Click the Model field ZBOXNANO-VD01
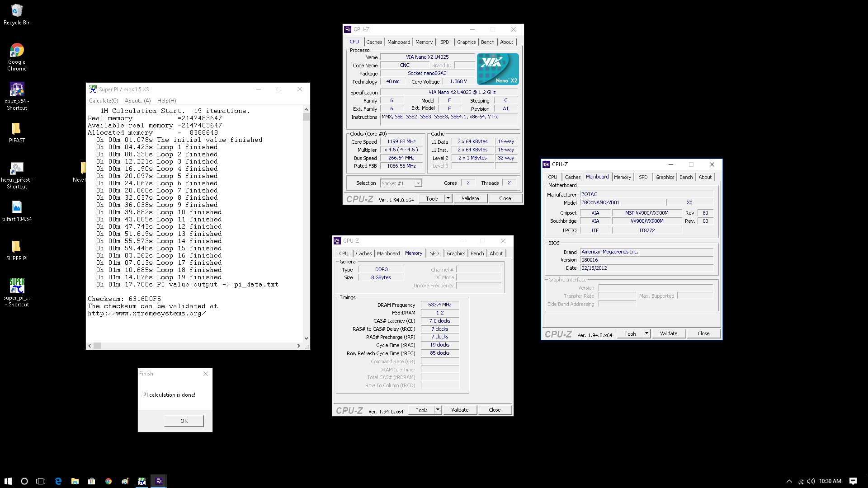 click(622, 202)
